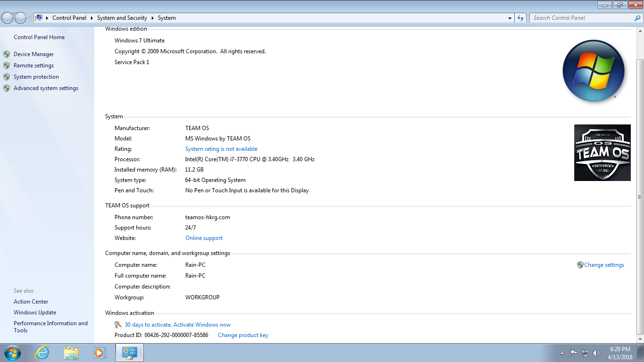Open the Start menu orb
Viewport: 644px width, 362px height.
pyautogui.click(x=12, y=353)
